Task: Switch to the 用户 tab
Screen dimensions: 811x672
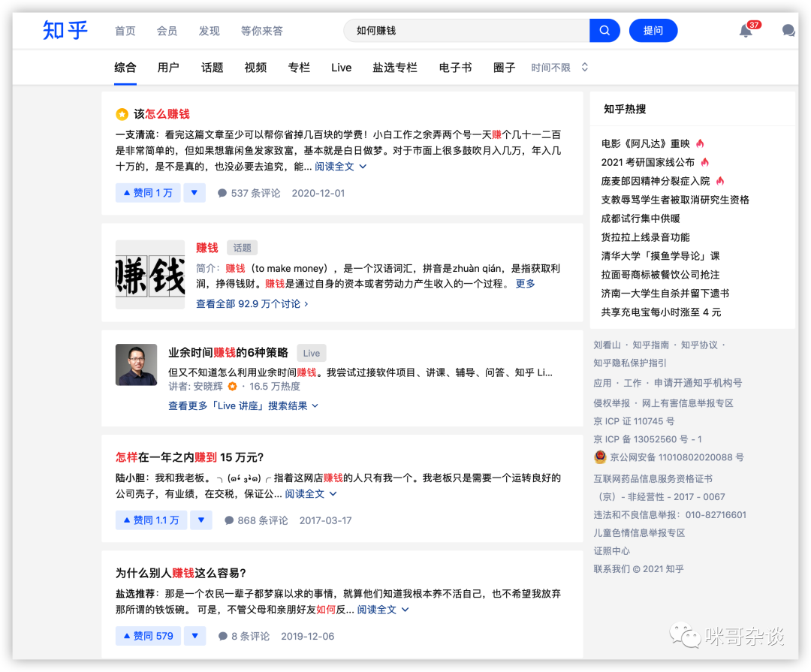Action: (x=169, y=68)
